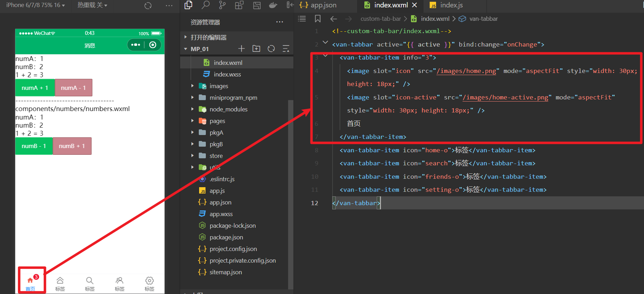Tap the 首页 home tab with badge

click(x=30, y=284)
